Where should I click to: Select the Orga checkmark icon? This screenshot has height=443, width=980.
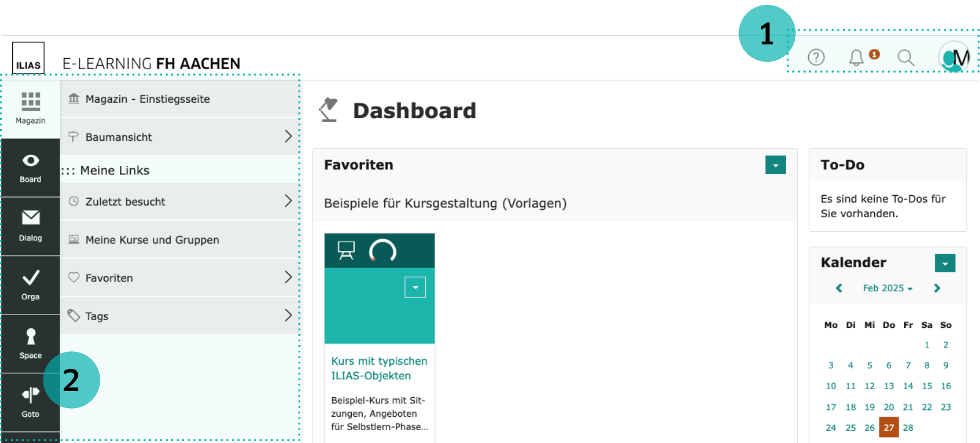pos(31,285)
